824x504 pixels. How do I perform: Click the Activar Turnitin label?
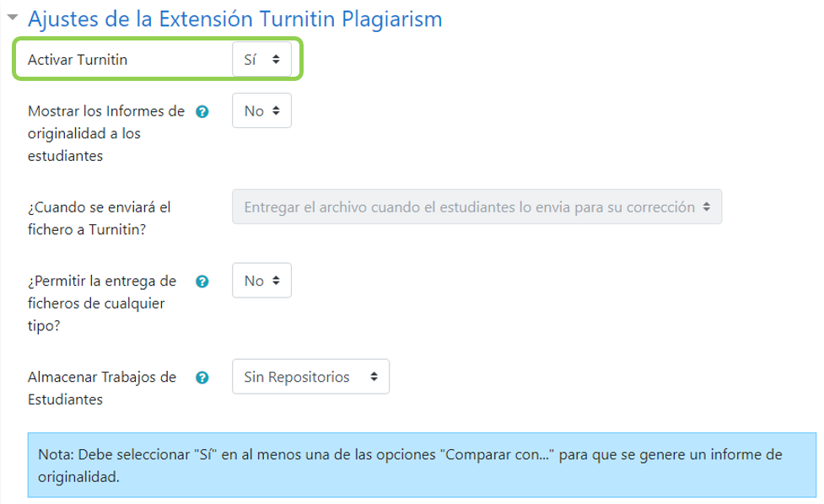(x=76, y=60)
